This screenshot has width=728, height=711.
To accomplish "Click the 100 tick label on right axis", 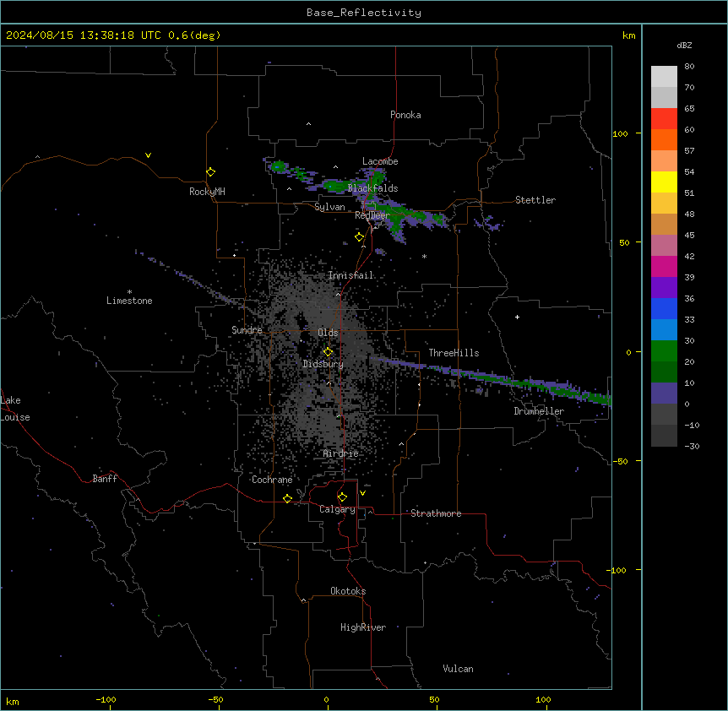I will click(x=620, y=133).
